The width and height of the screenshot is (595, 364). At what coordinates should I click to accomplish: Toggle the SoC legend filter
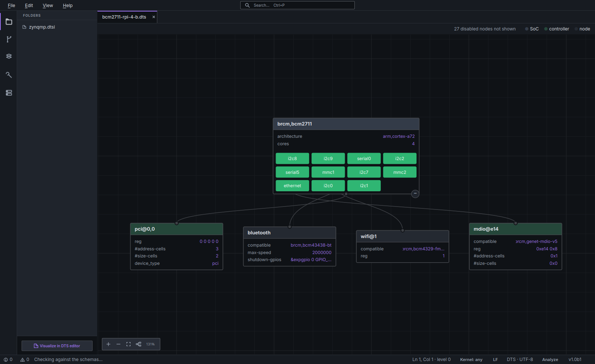click(532, 29)
